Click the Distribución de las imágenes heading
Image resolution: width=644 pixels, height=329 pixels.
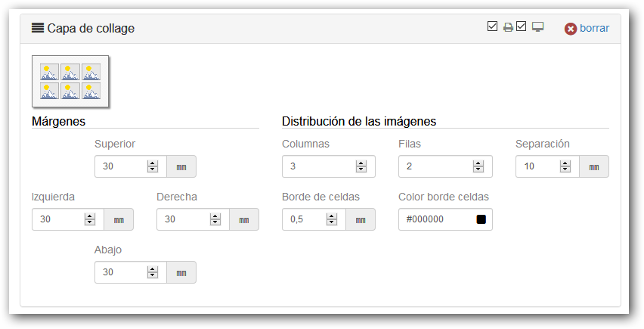pyautogui.click(x=359, y=122)
